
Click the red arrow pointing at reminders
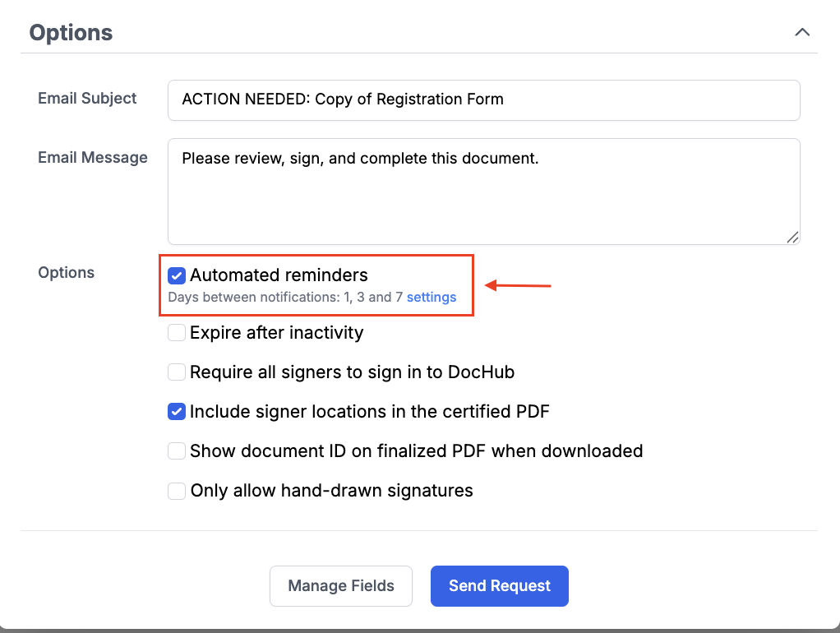[x=518, y=286]
